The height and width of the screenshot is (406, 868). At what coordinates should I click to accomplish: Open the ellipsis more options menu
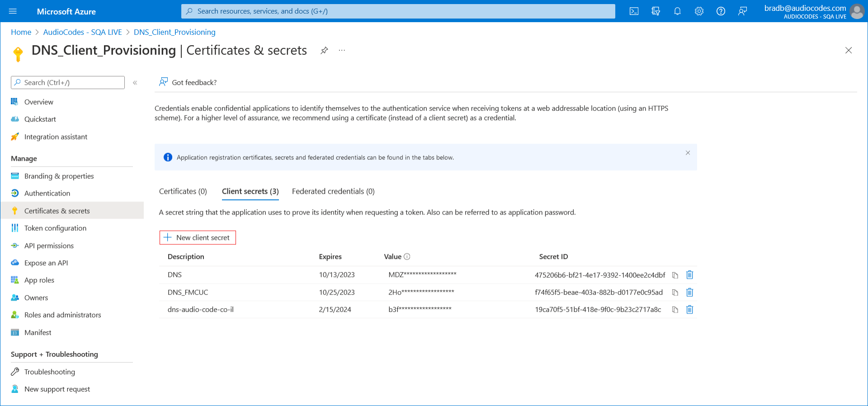pyautogui.click(x=342, y=51)
